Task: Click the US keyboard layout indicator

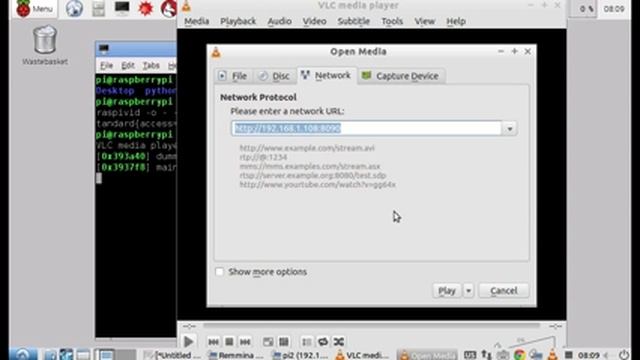Action: coord(470,355)
